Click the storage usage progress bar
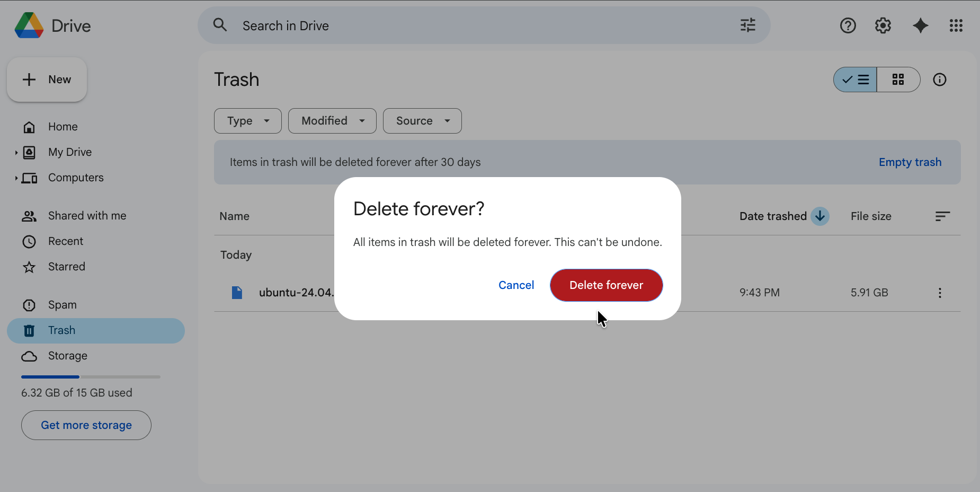The width and height of the screenshot is (980, 492). pos(91,377)
